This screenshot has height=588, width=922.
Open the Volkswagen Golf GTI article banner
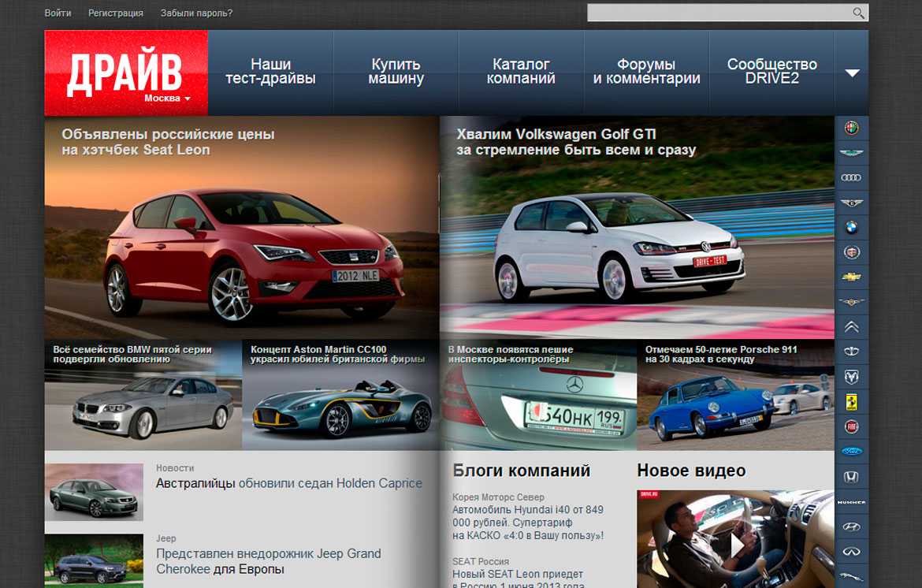coord(638,228)
